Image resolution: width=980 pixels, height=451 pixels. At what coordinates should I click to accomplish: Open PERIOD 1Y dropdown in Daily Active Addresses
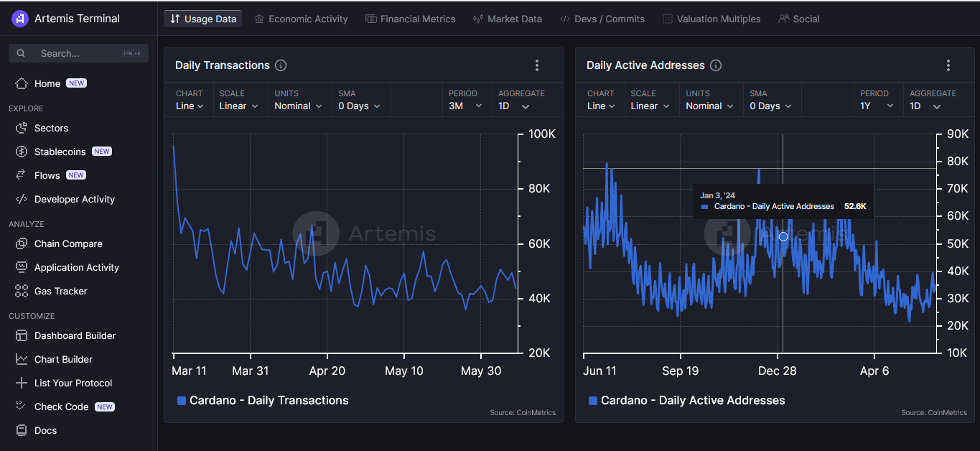coord(877,106)
